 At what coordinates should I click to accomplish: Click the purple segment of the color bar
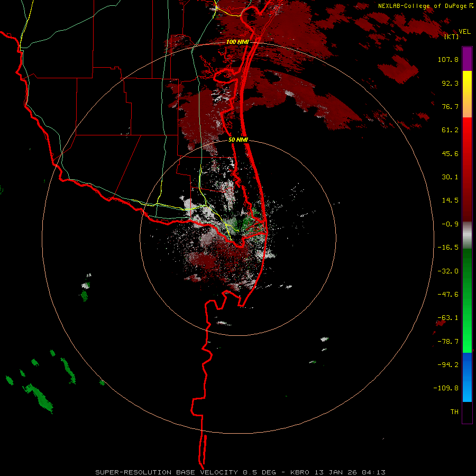coord(467,59)
